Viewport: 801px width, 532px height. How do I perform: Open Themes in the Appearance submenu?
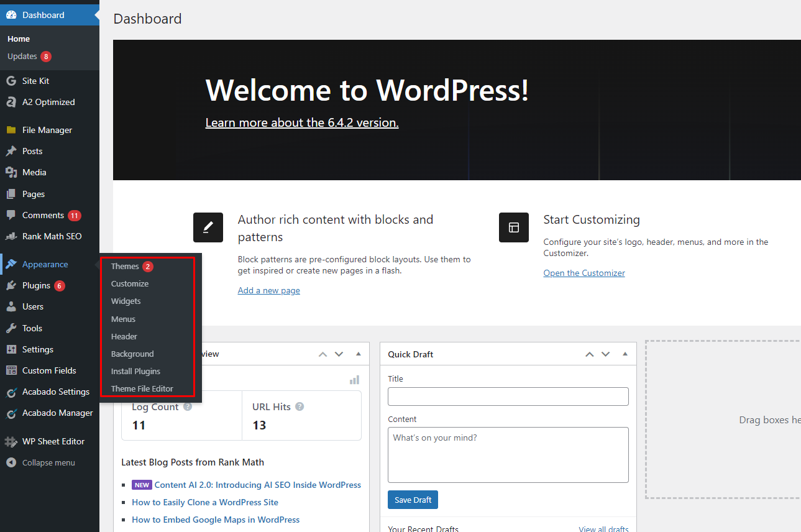pos(125,266)
